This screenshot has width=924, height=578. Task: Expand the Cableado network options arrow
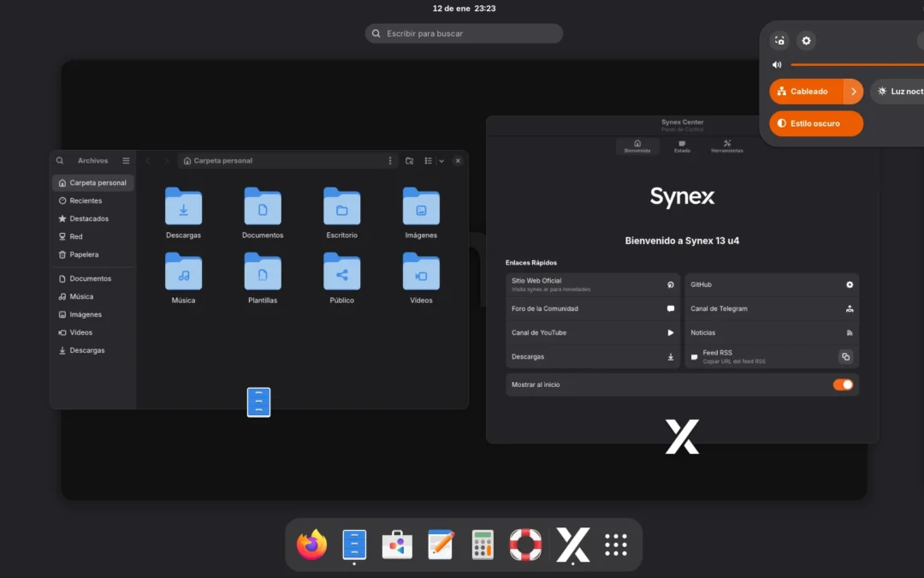click(x=855, y=91)
